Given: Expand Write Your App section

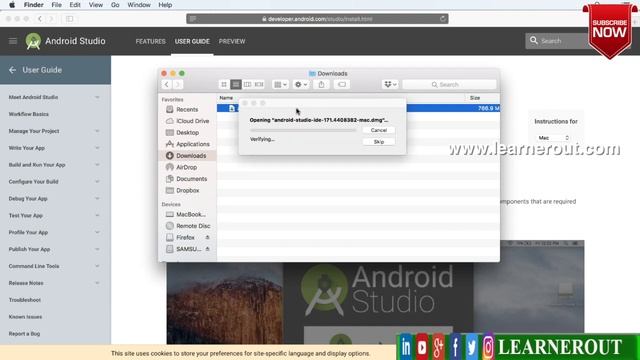Looking at the screenshot, I should [97, 148].
